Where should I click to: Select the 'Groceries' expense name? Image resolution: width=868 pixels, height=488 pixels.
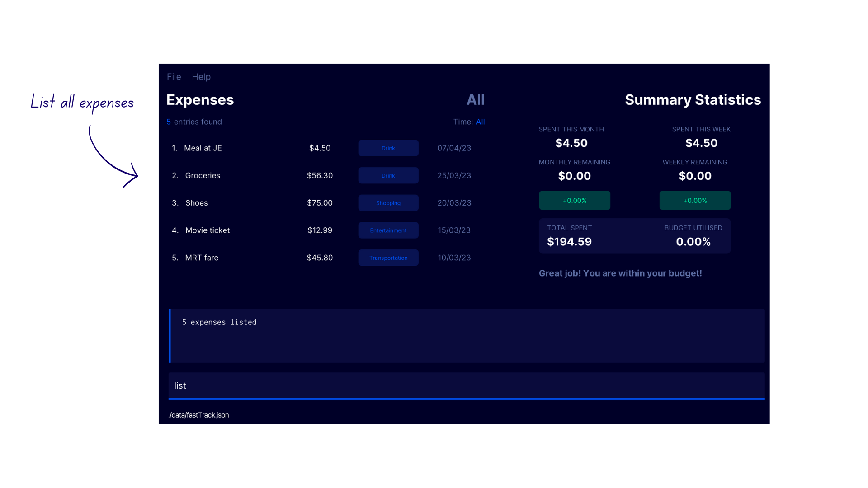click(x=203, y=176)
